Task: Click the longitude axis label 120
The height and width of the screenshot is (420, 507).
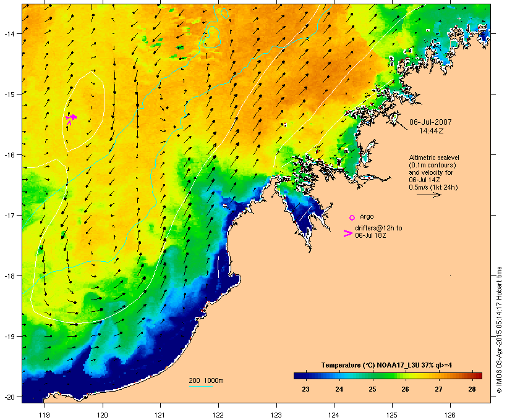Action: coord(103,415)
